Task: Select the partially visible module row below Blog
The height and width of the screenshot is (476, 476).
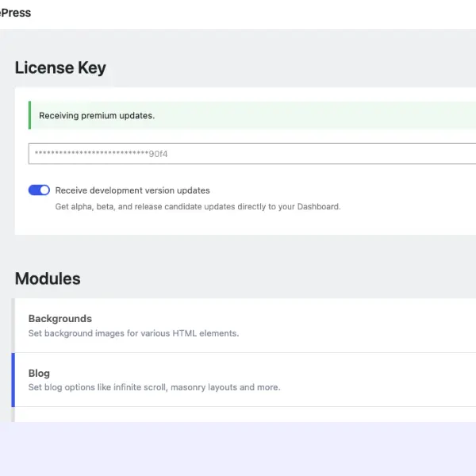Action: pyautogui.click(x=238, y=415)
